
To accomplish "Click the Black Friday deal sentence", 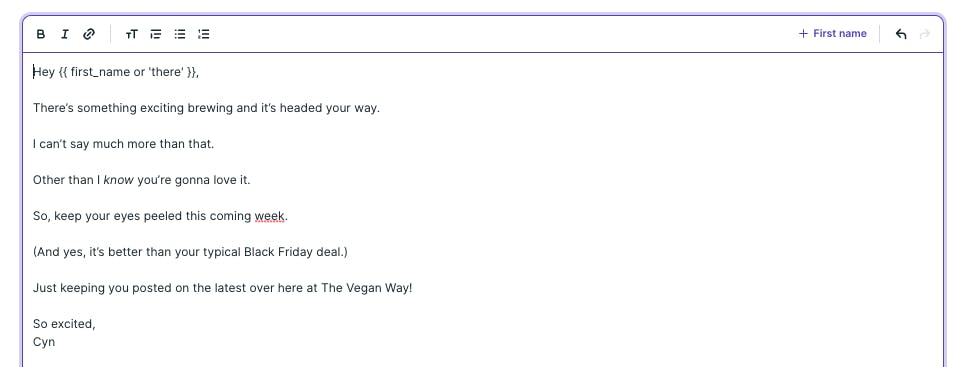I will (x=190, y=252).
